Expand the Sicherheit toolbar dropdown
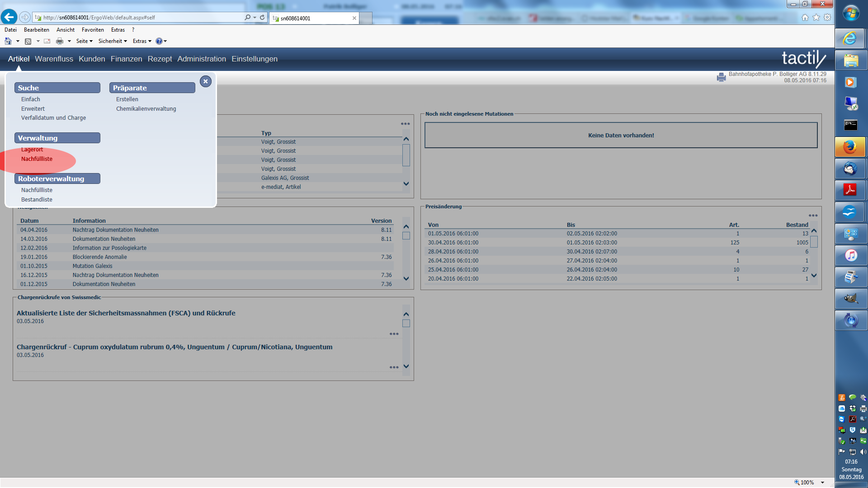 113,41
